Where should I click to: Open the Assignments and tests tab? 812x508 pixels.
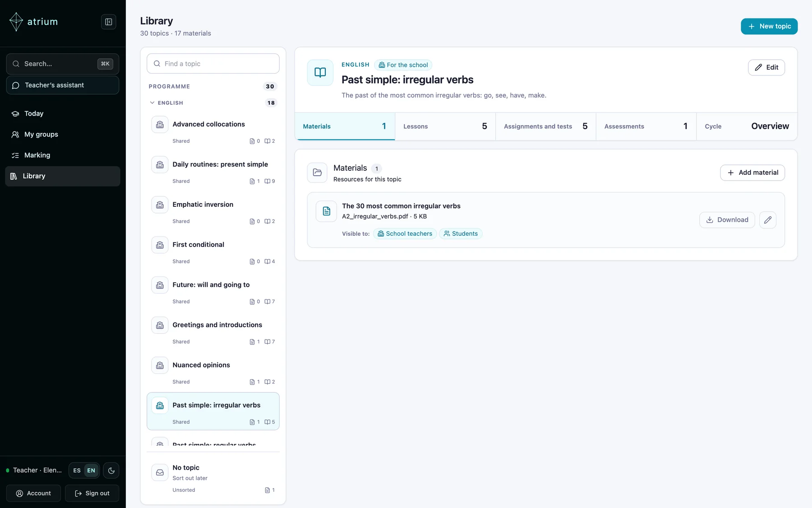[x=546, y=126]
